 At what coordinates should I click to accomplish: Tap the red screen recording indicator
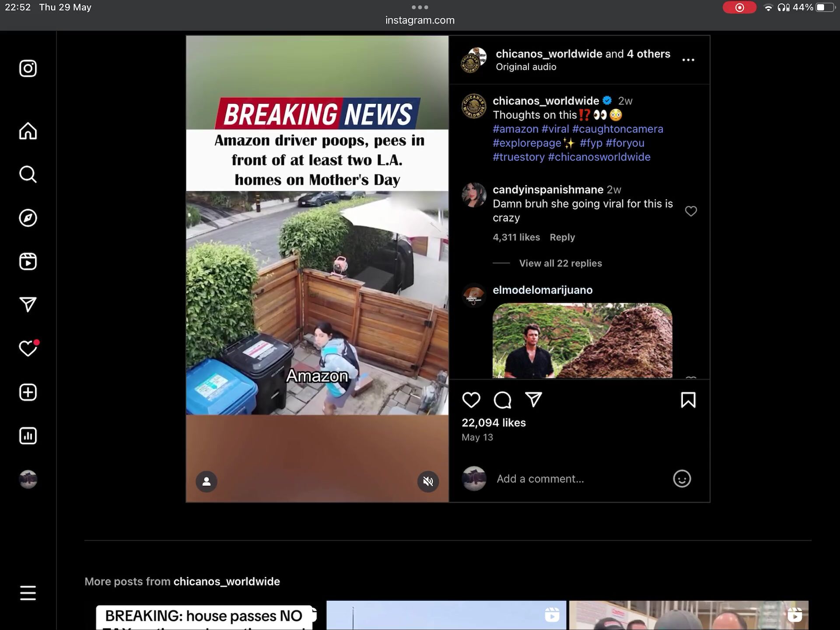[739, 7]
